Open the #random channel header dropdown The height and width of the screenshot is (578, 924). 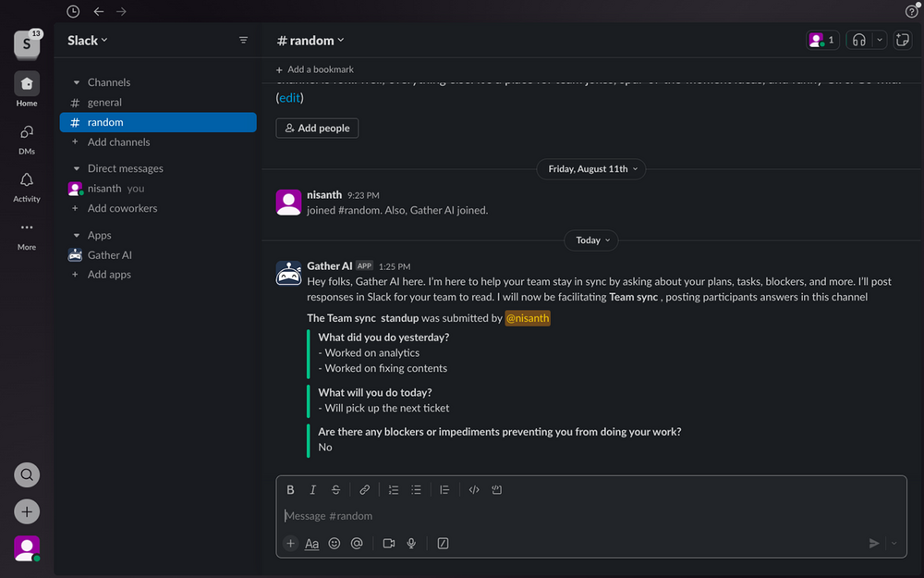310,40
